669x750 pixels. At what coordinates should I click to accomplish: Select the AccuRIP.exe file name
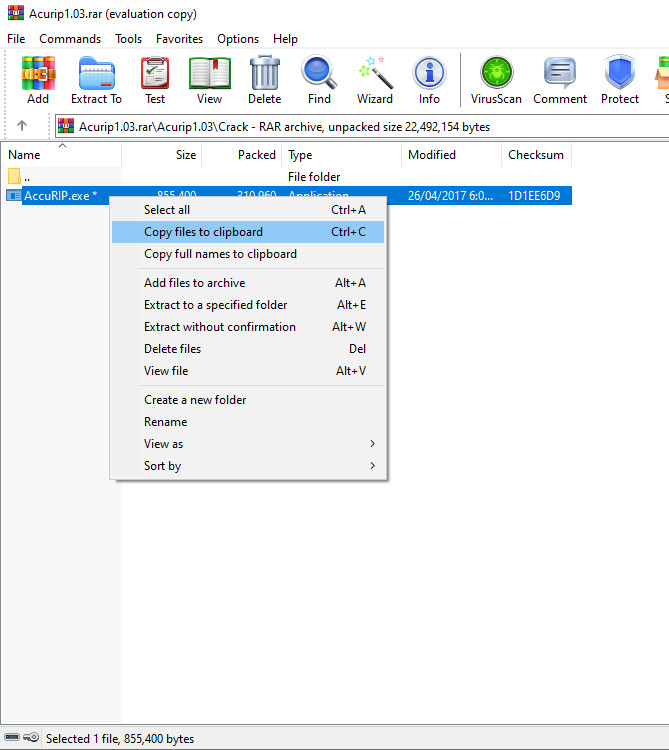61,196
